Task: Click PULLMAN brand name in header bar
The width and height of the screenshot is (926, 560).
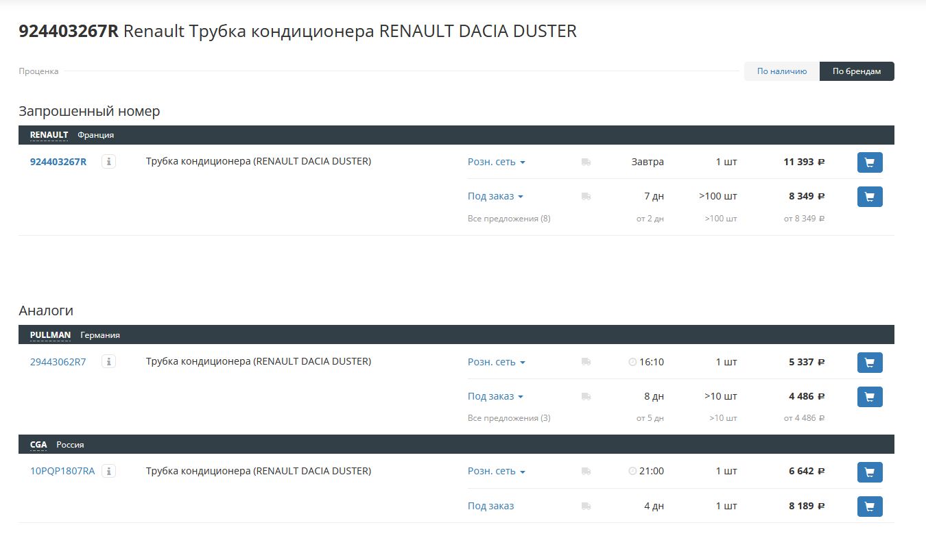Action: (x=50, y=335)
